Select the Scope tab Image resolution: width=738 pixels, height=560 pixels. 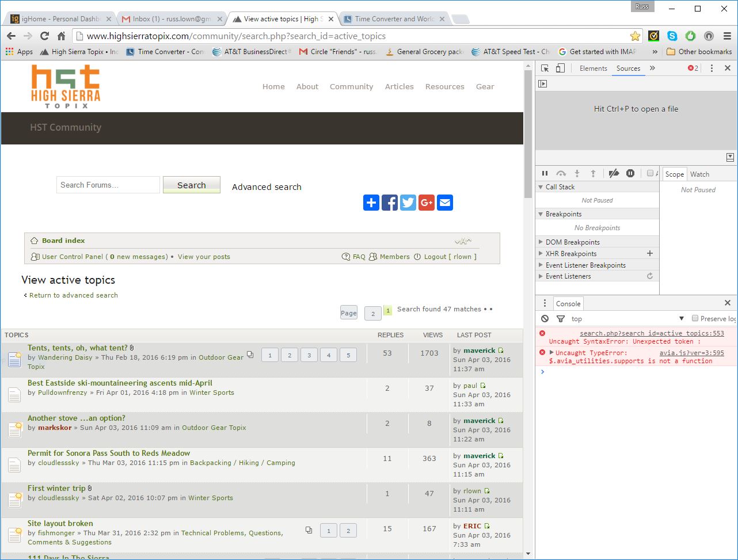coord(675,174)
